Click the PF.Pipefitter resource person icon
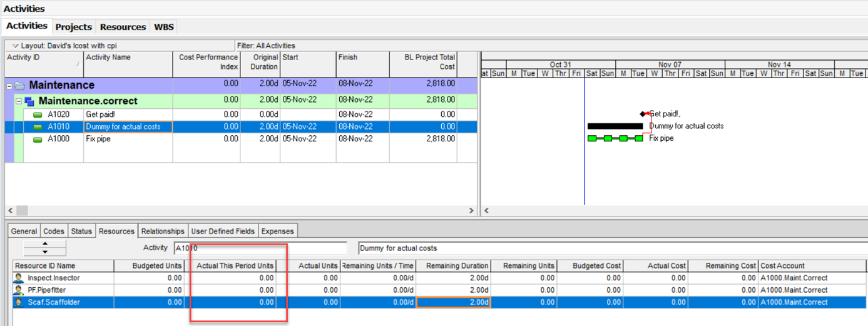Screen dimensions: 868x326 [x=19, y=290]
